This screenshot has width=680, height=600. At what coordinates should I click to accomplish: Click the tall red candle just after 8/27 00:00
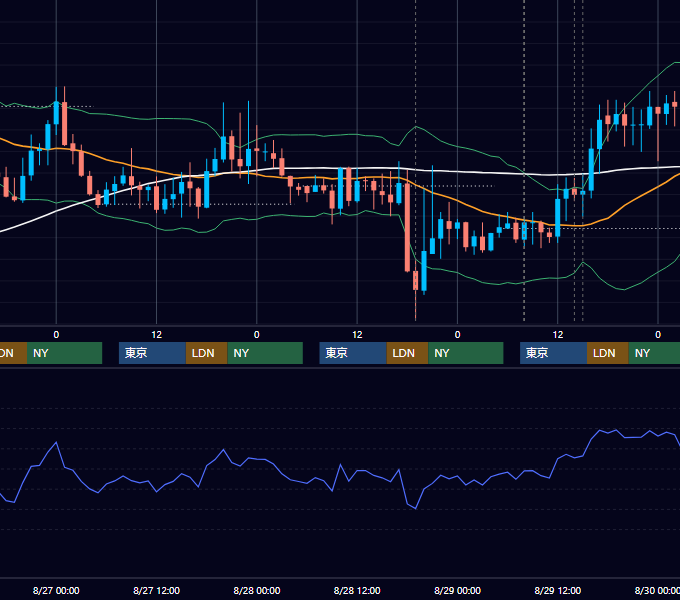(65, 124)
